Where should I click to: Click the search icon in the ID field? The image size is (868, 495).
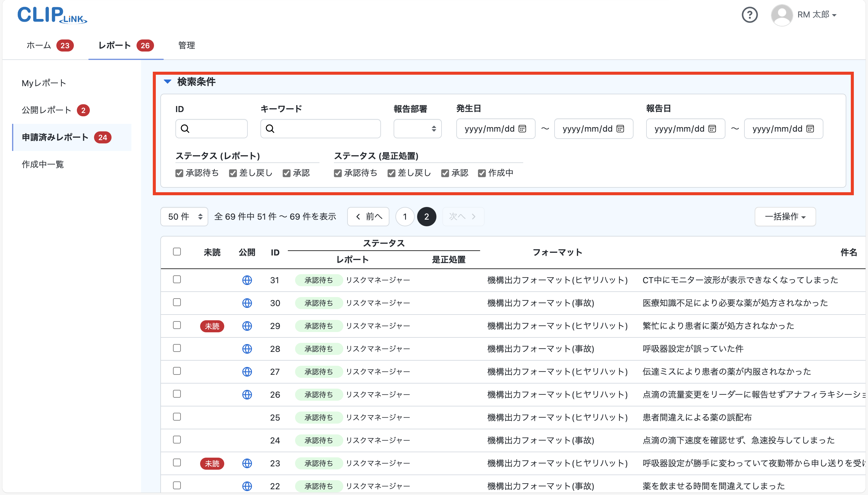pyautogui.click(x=185, y=129)
